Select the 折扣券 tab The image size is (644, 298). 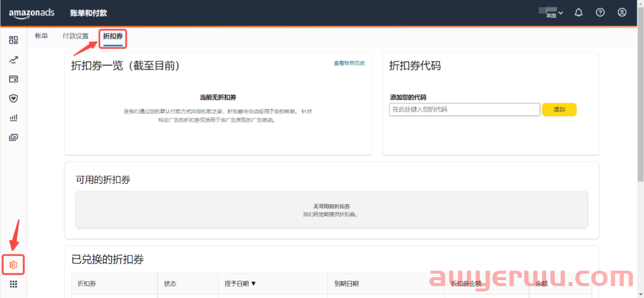pyautogui.click(x=113, y=36)
